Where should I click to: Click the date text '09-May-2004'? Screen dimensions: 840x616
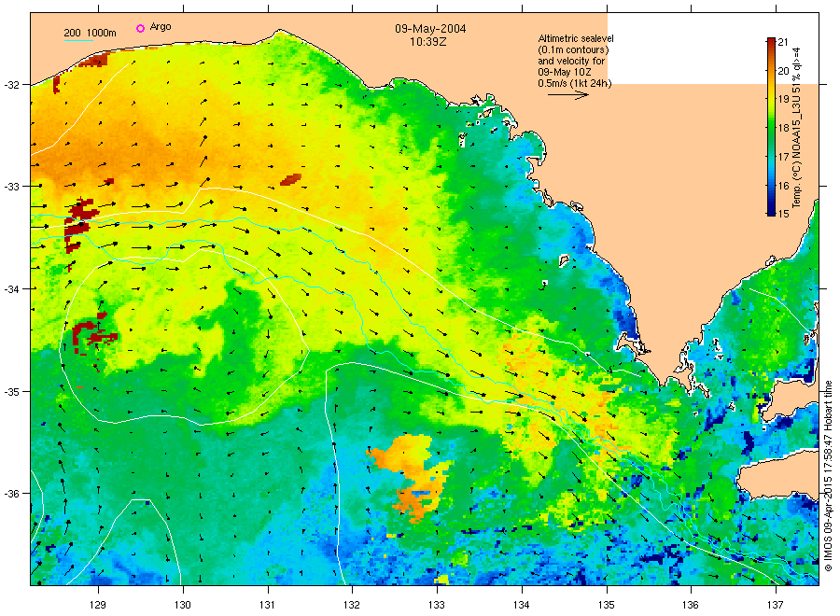[x=430, y=29]
